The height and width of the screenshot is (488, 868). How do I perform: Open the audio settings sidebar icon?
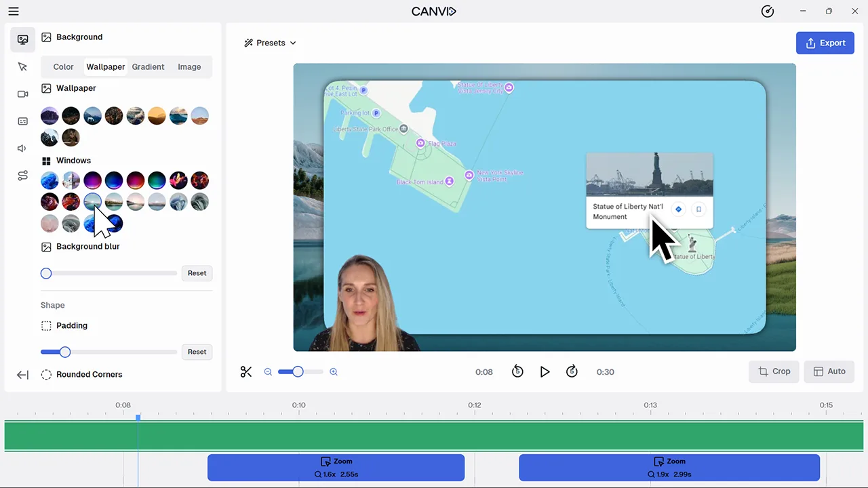[22, 148]
